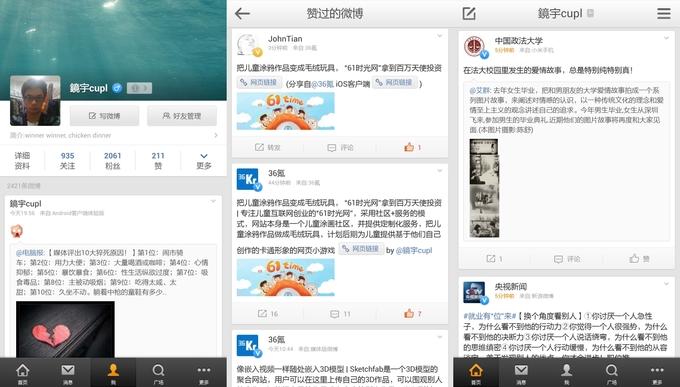The height and width of the screenshot is (387, 680).
Task: Click the 好友管理 button
Action: (x=182, y=116)
